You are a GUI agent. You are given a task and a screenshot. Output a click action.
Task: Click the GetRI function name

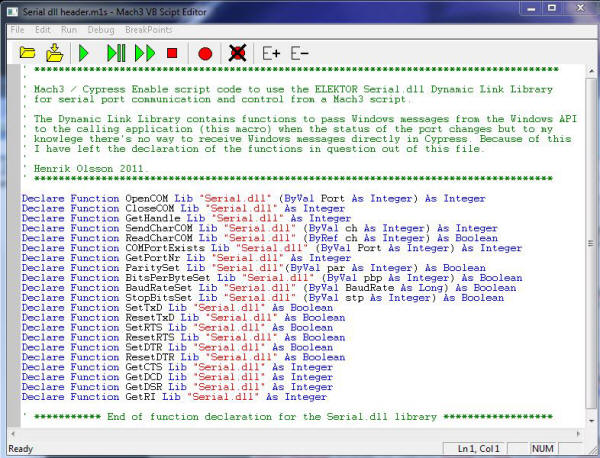(x=140, y=398)
